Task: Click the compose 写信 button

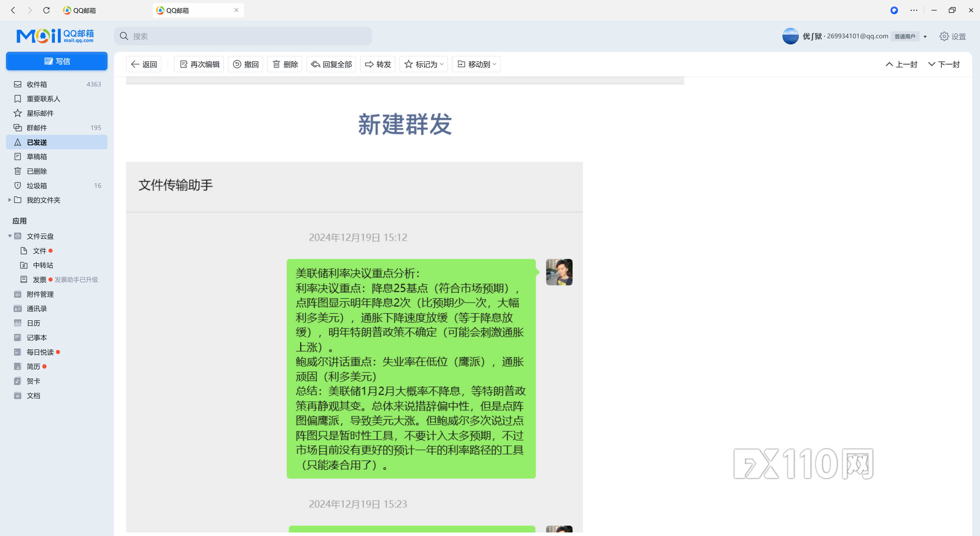Action: [x=57, y=61]
